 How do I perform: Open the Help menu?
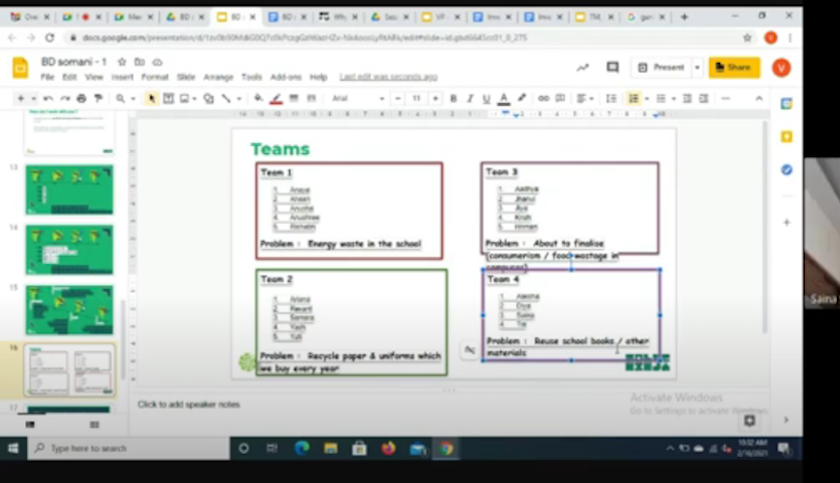pyautogui.click(x=318, y=77)
